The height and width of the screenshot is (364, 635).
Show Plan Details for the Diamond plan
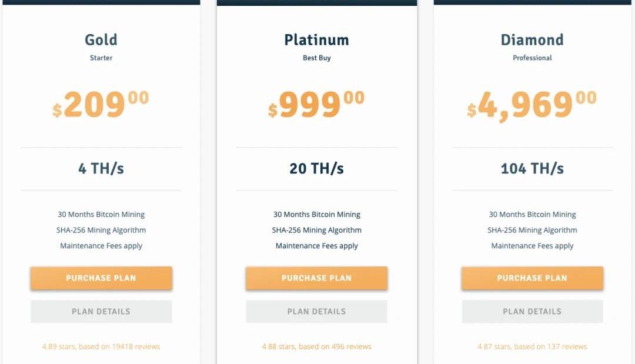coord(532,312)
